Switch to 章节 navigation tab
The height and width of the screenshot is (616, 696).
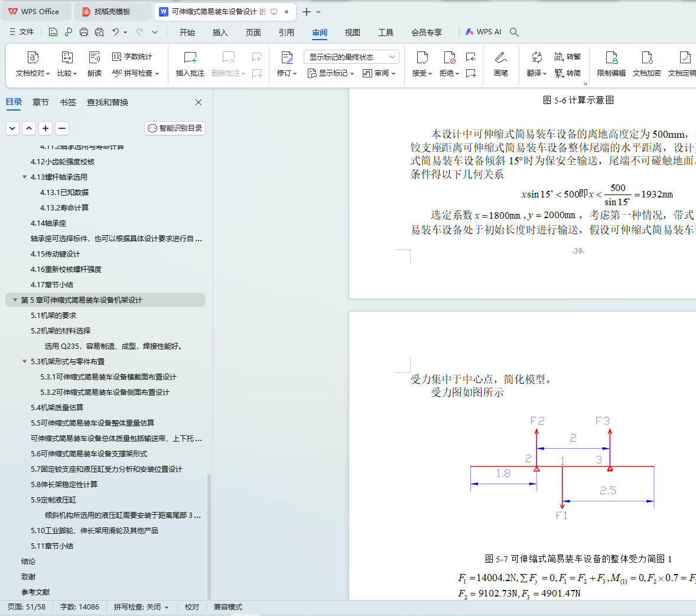tap(40, 102)
